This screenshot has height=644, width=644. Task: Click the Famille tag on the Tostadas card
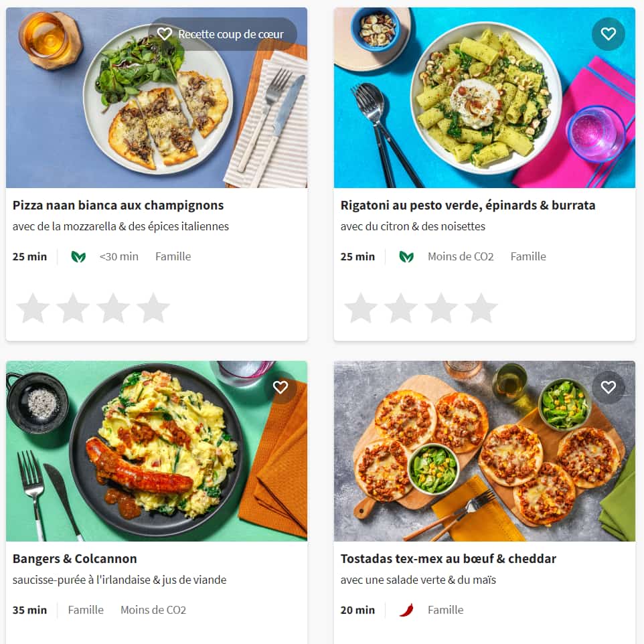445,609
